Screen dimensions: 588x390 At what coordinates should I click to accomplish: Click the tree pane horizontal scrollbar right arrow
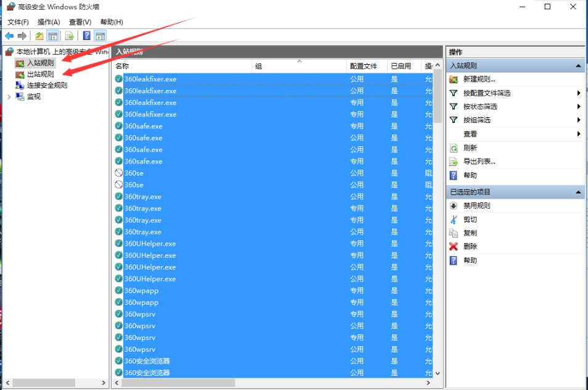tap(104, 383)
